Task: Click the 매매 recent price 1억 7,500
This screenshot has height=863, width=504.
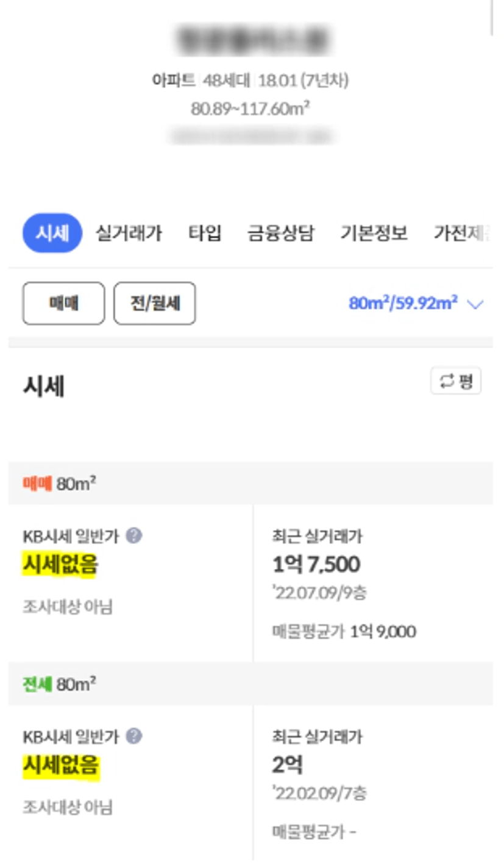Action: [316, 565]
